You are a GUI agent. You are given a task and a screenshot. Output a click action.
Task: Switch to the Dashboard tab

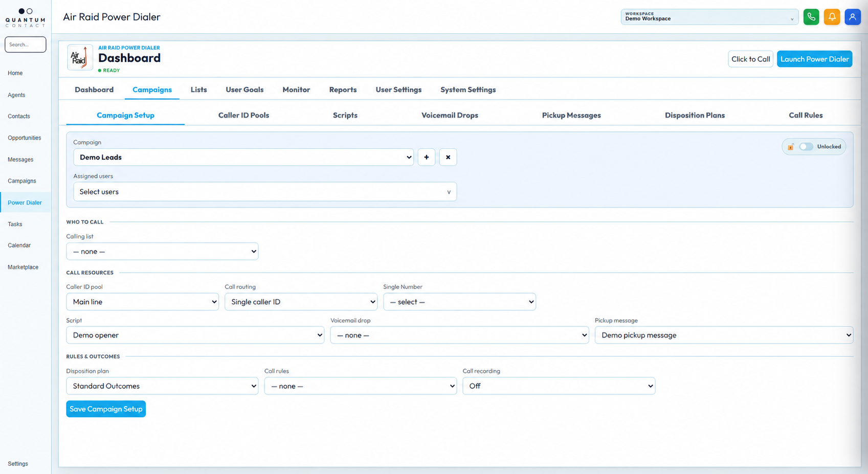point(94,89)
